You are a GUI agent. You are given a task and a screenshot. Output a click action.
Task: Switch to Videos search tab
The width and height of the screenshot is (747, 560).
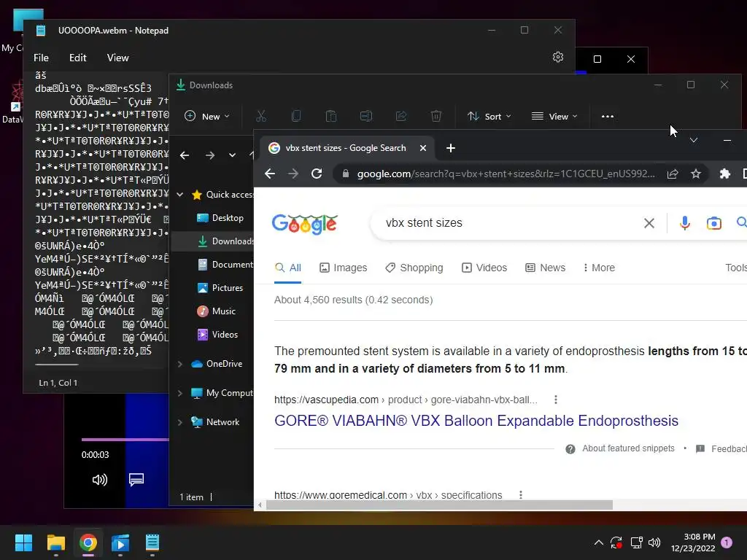point(484,268)
